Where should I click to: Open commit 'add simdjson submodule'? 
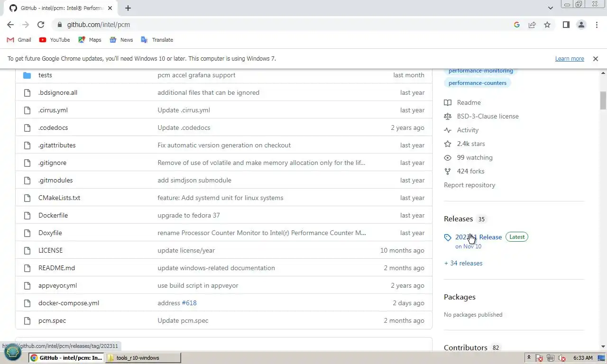coord(194,180)
